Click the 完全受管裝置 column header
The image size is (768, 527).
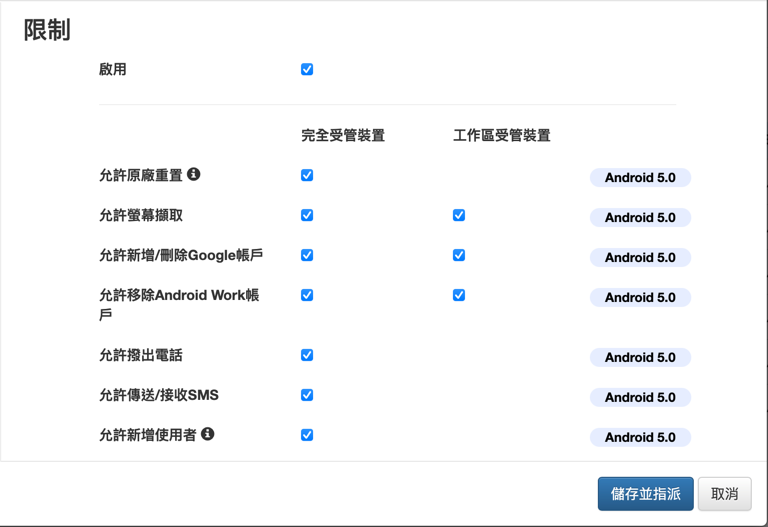pos(343,135)
